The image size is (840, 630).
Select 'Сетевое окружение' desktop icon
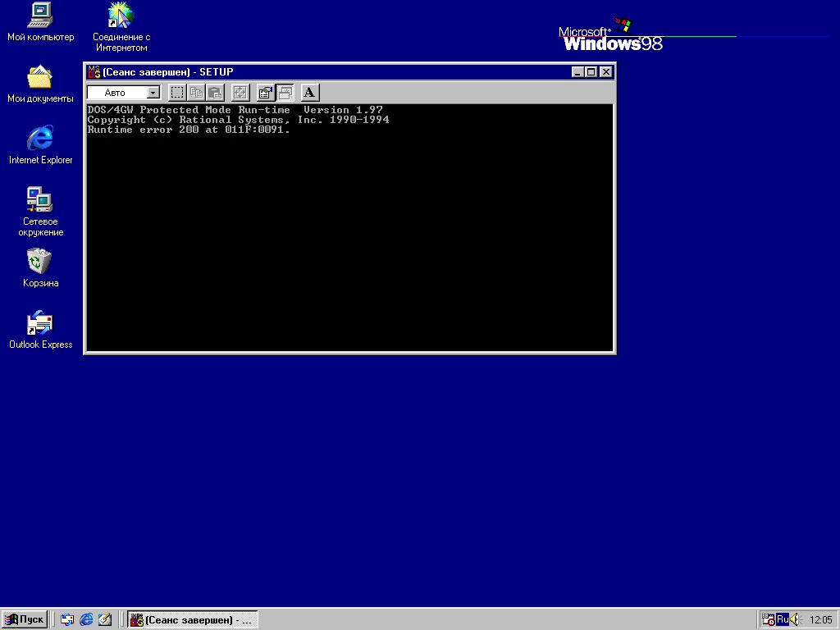[40, 212]
